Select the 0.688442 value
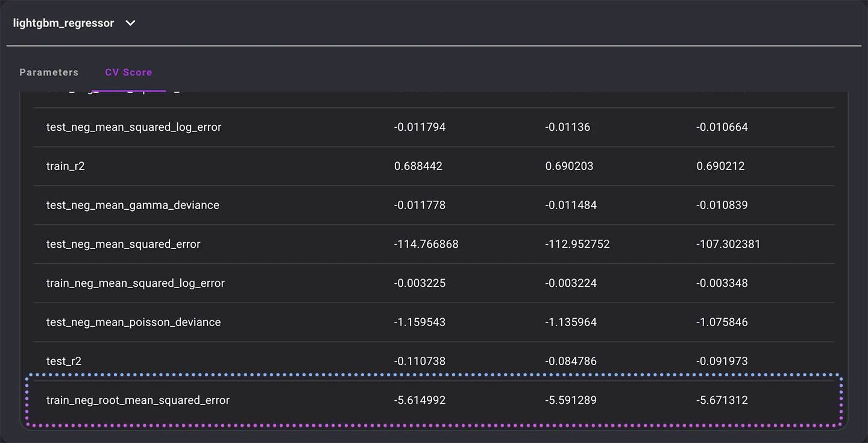 click(x=418, y=166)
